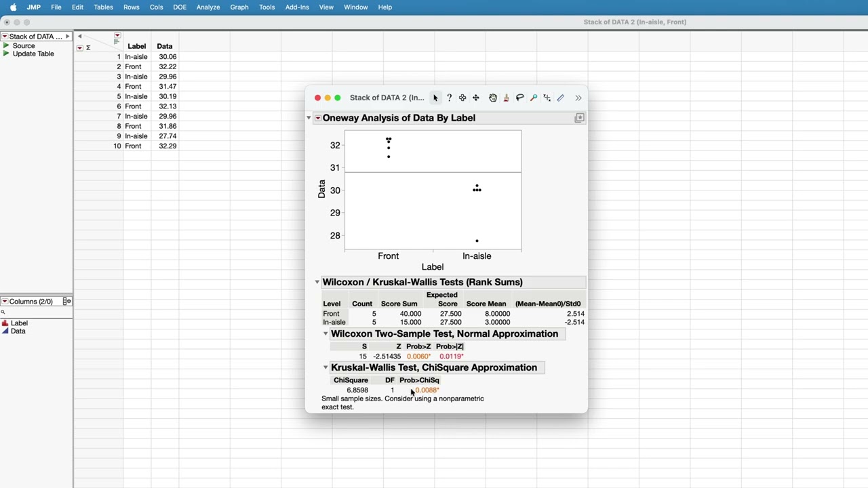The image size is (868, 488).
Task: Choose the lasso tool
Action: point(520,98)
